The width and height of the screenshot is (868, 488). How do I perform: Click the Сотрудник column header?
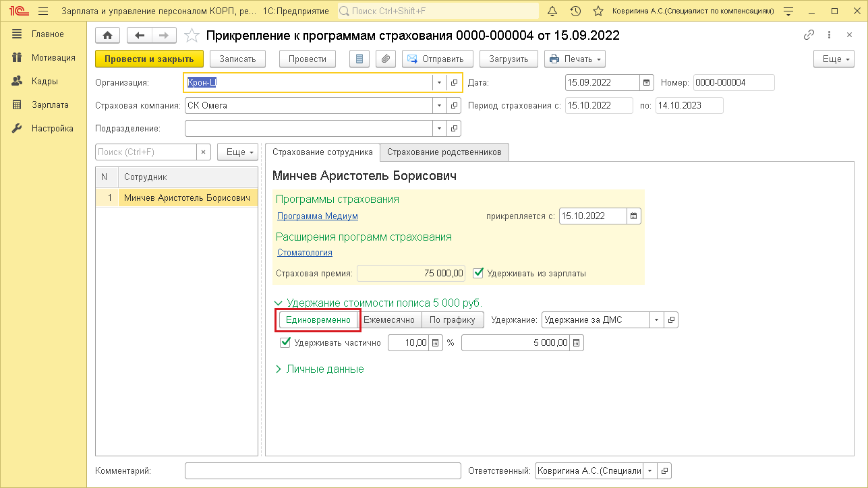(188, 177)
